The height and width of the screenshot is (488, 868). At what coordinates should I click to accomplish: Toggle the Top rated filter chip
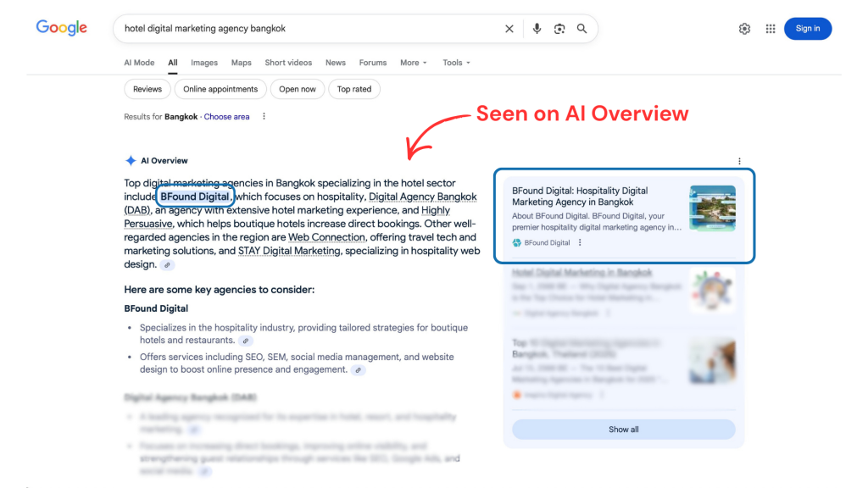coord(354,89)
